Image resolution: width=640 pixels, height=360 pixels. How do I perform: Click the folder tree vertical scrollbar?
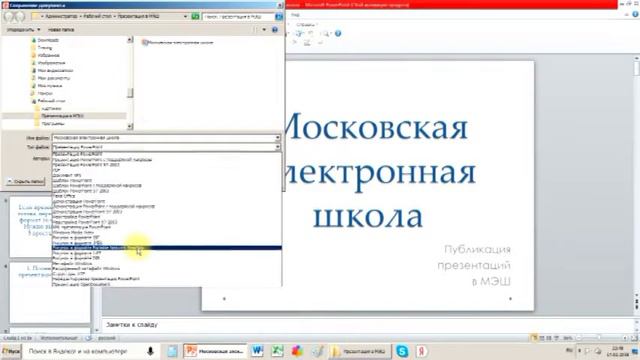pos(130,83)
